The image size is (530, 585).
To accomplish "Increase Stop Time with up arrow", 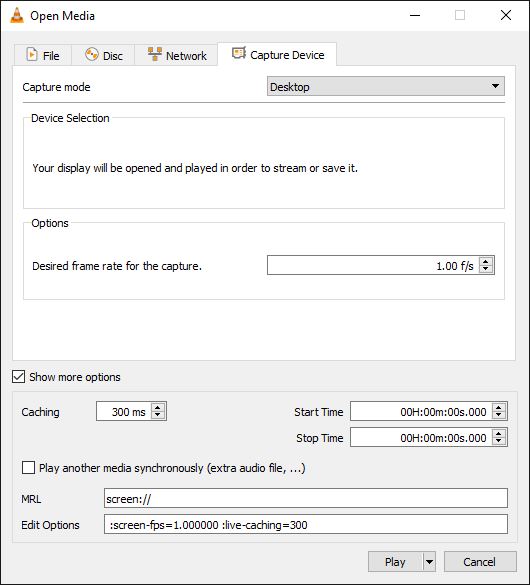I will pyautogui.click(x=499, y=433).
